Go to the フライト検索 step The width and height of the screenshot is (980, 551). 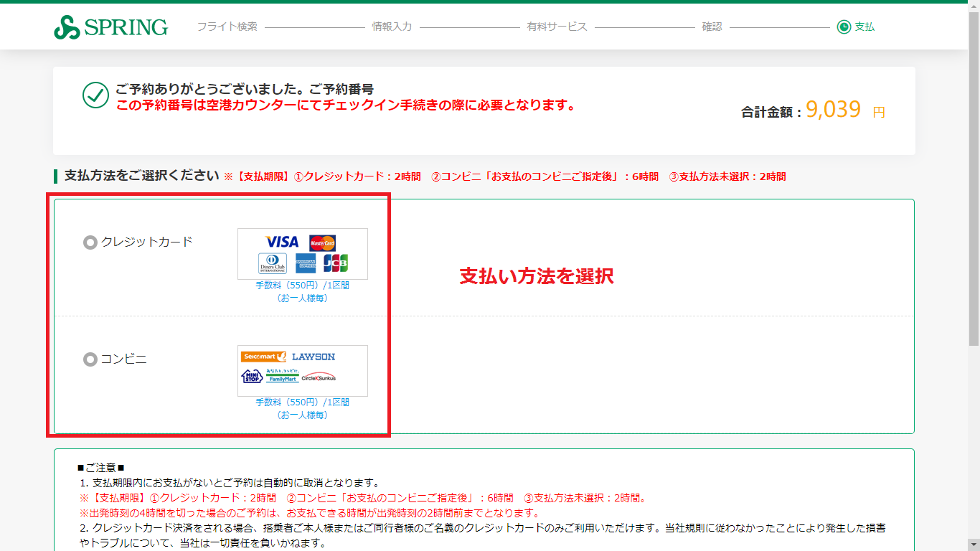point(227,27)
